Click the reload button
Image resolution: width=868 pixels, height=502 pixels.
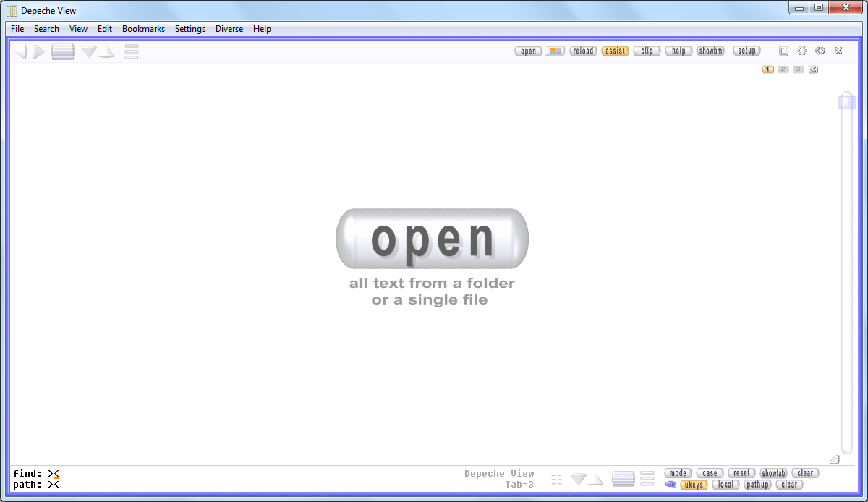[583, 51]
